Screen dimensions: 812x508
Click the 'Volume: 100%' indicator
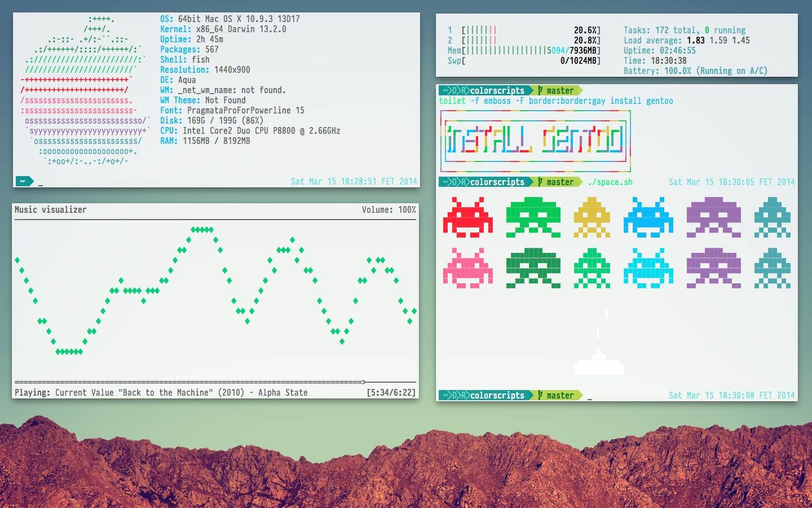[x=389, y=209]
